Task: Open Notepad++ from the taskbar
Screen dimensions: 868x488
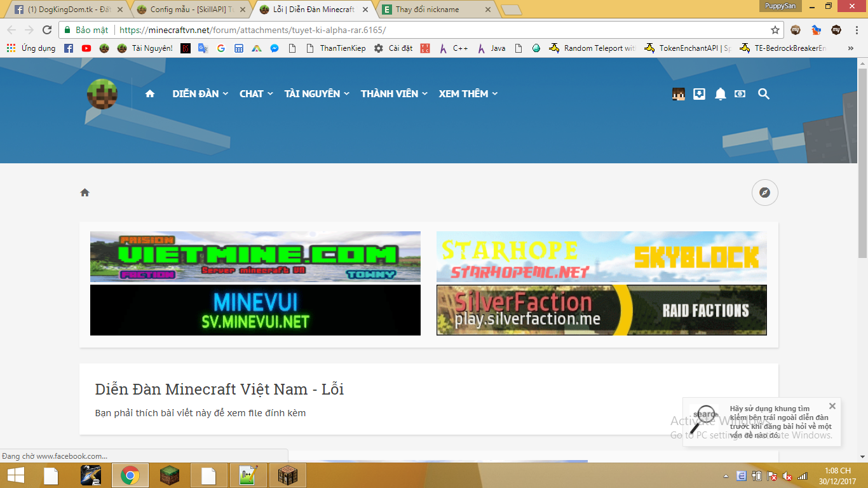Action: 248,475
